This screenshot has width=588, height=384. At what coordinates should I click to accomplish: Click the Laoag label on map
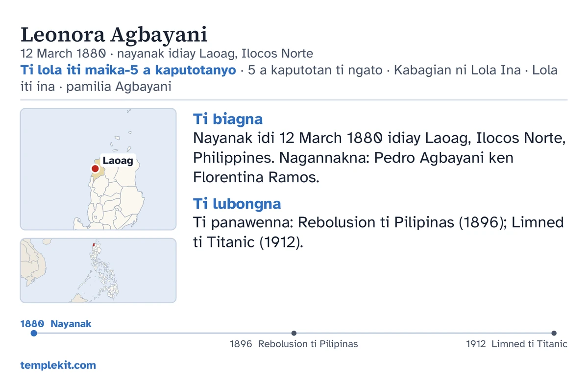click(x=118, y=161)
